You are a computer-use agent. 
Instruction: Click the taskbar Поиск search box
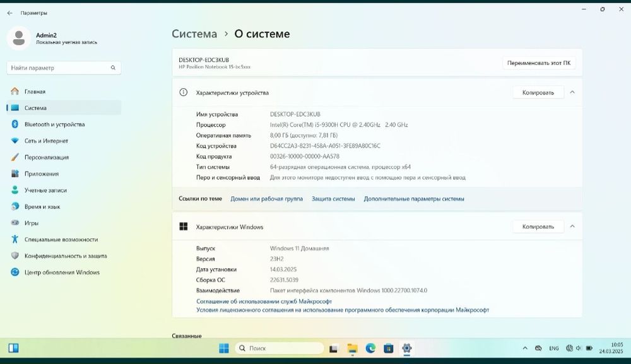280,348
